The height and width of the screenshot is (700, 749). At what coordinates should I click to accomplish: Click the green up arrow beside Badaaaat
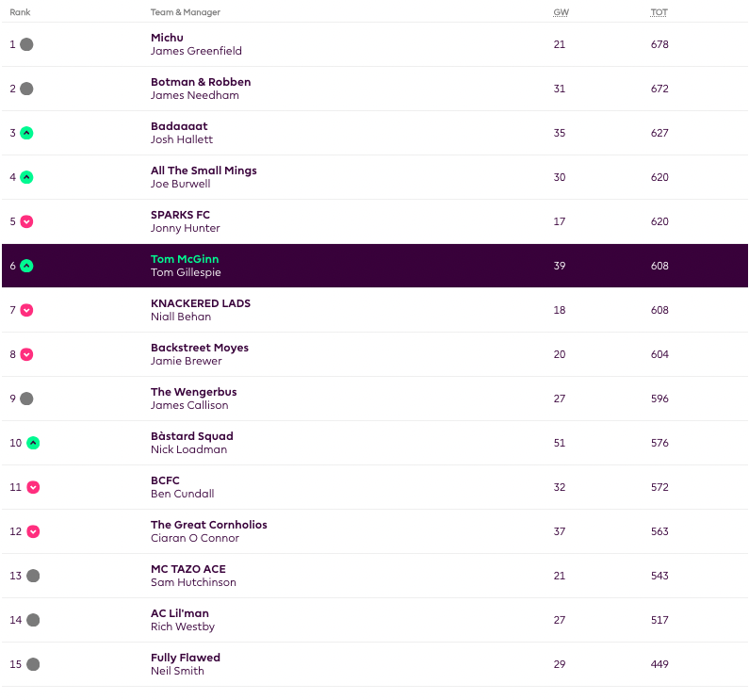26,133
